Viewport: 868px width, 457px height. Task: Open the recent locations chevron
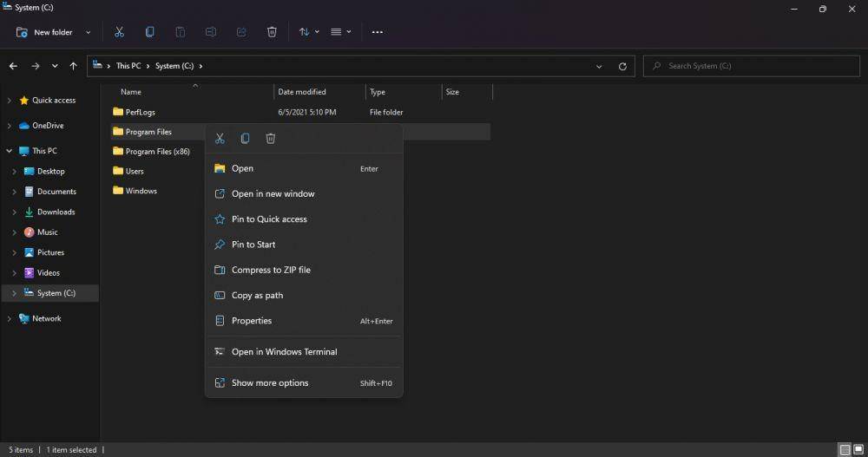[55, 66]
